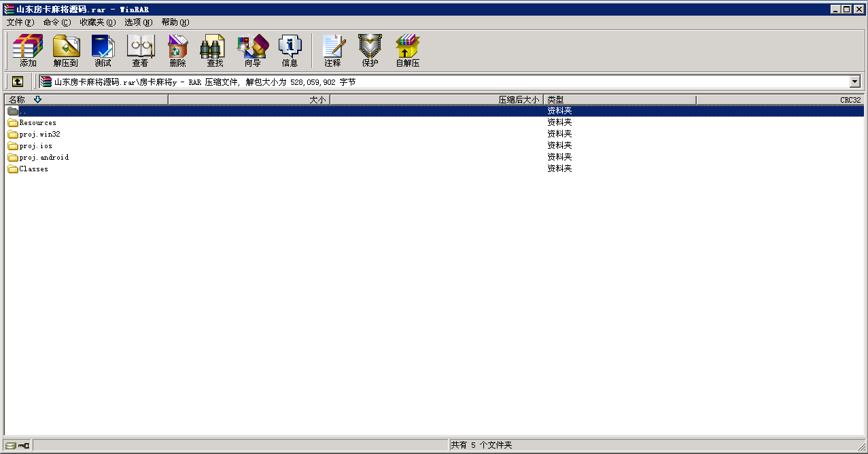Viewport: 868px width, 454px height.
Task: Click the 解压到 (Extract To) icon
Action: (x=66, y=51)
